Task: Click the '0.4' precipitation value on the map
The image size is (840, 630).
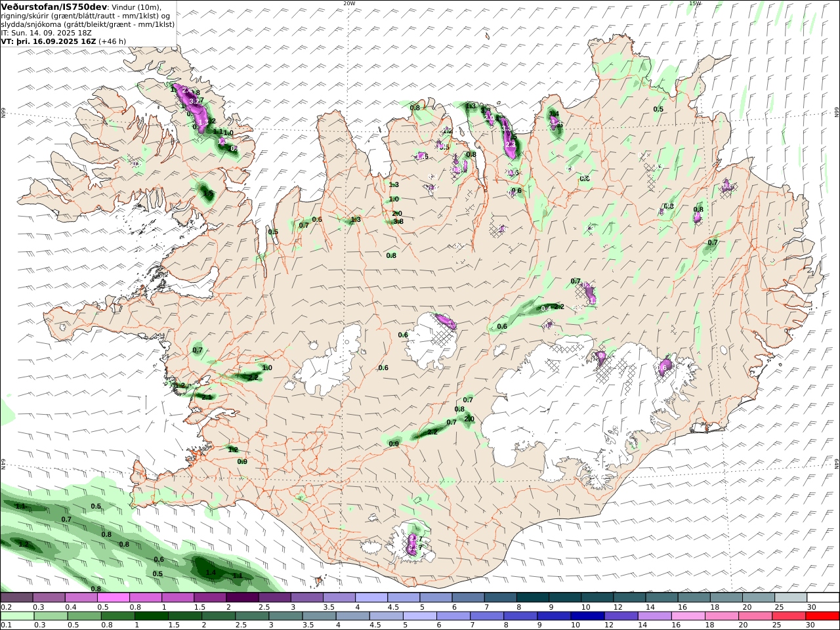Action: point(545,308)
